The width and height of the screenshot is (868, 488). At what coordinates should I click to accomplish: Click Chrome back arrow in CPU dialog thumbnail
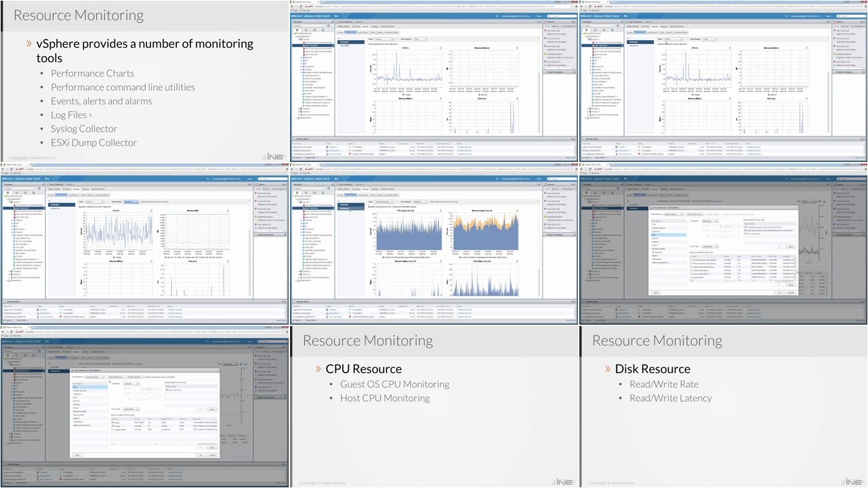(x=2, y=332)
